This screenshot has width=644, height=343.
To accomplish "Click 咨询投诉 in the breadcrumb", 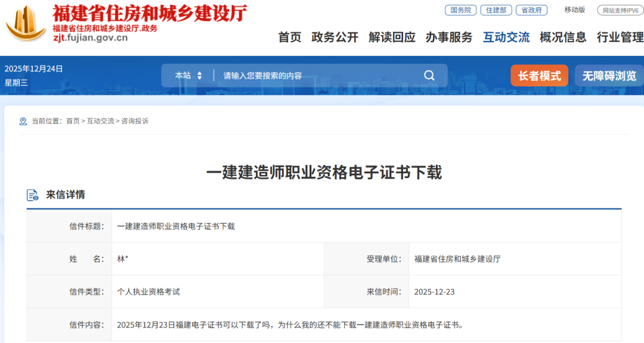I will click(135, 121).
